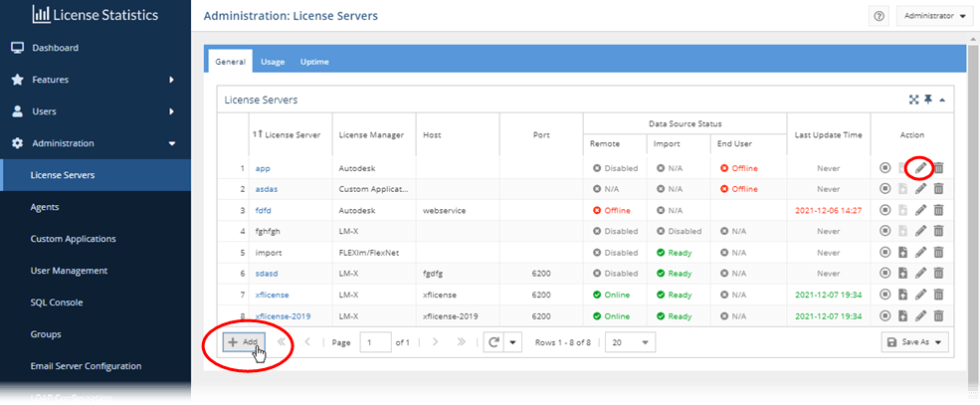
Task: Maximize the License Servers panel
Action: tap(913, 100)
